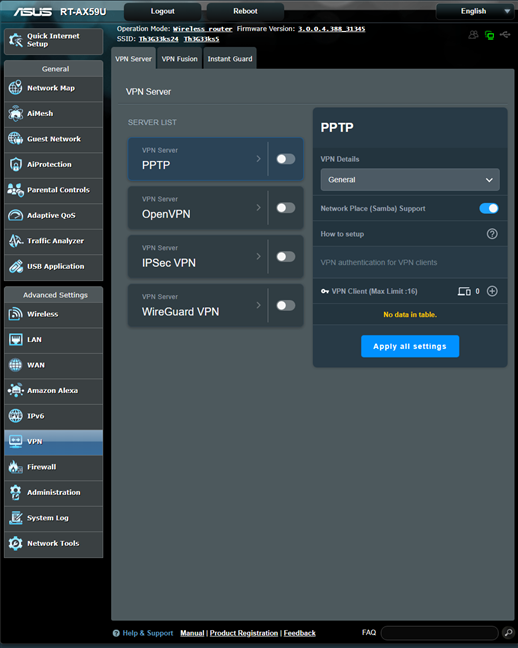Switch to the VPN Fusion tab
Screen dimensions: 518x648
(179, 59)
